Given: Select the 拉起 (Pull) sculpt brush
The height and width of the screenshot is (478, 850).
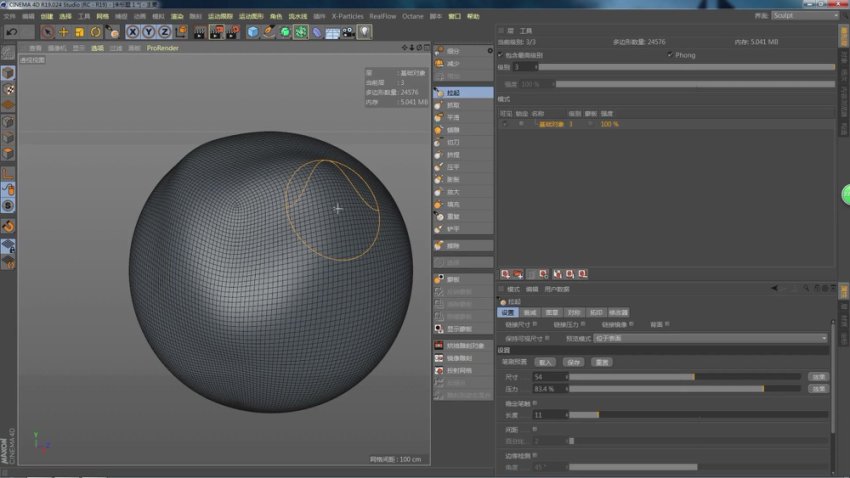Looking at the screenshot, I should [x=455, y=92].
